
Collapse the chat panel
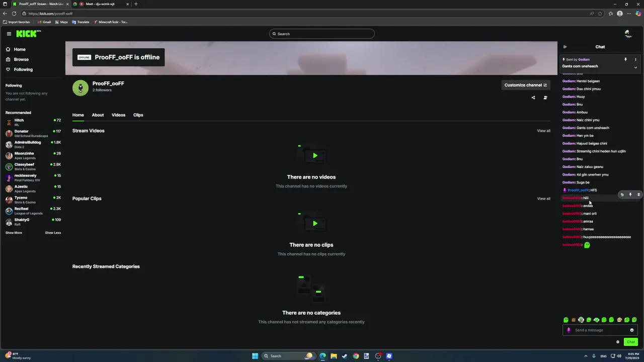point(565,47)
